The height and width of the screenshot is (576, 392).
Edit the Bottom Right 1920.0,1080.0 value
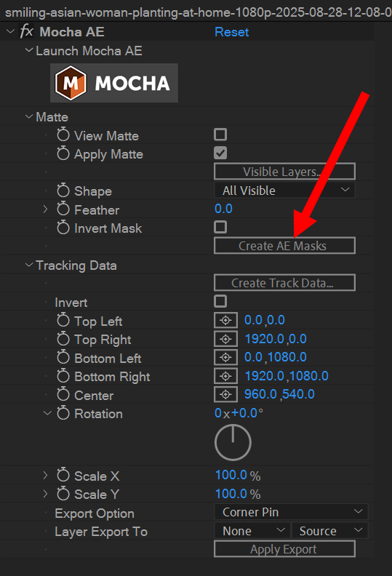tap(287, 376)
